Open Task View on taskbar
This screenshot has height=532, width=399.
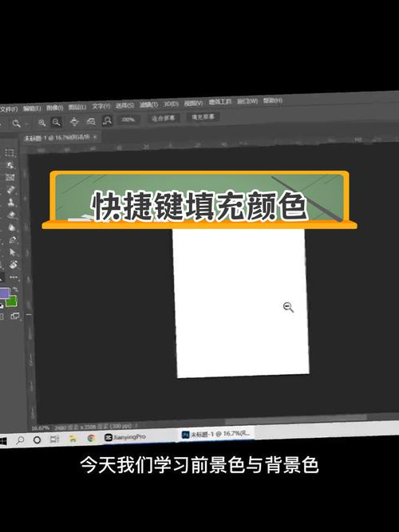click(54, 439)
